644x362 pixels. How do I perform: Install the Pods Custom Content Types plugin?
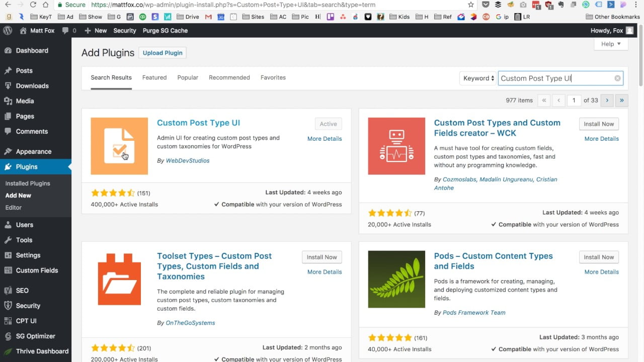pyautogui.click(x=598, y=257)
